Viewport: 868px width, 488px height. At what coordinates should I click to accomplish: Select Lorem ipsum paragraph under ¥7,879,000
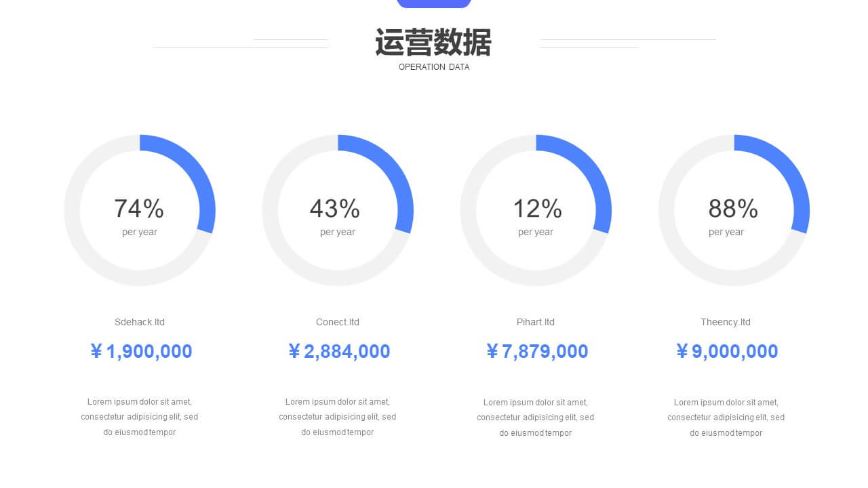pyautogui.click(x=536, y=417)
